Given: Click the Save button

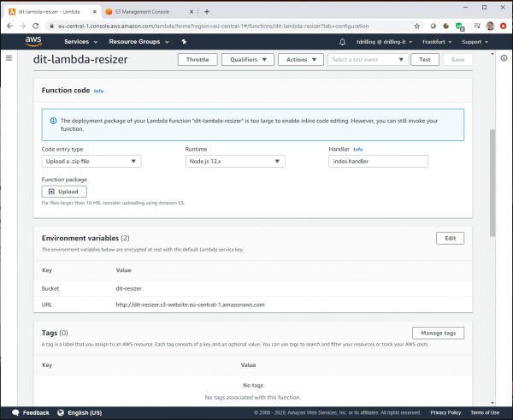Looking at the screenshot, I should [x=457, y=60].
